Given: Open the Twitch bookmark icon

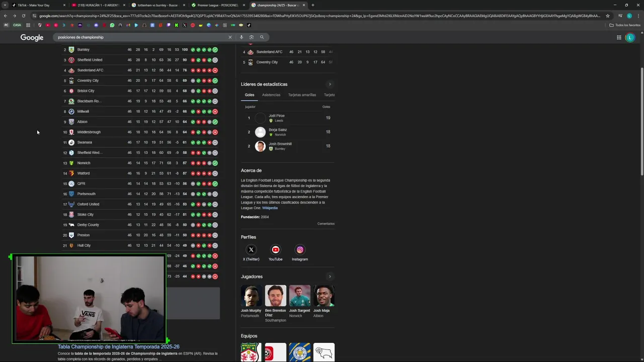Looking at the screenshot, I should tap(169, 25).
